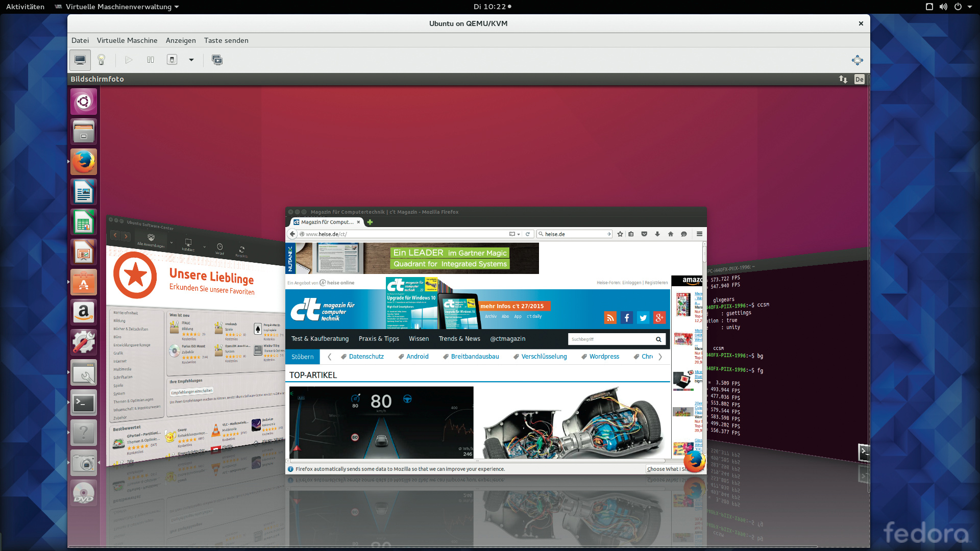
Task: Open the Ubuntu Dash home button
Action: click(x=84, y=102)
